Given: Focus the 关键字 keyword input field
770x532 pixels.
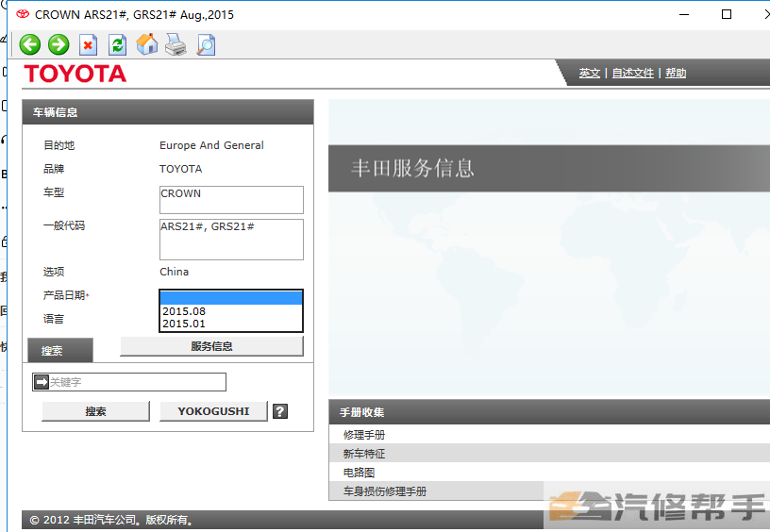Looking at the screenshot, I should 129,382.
